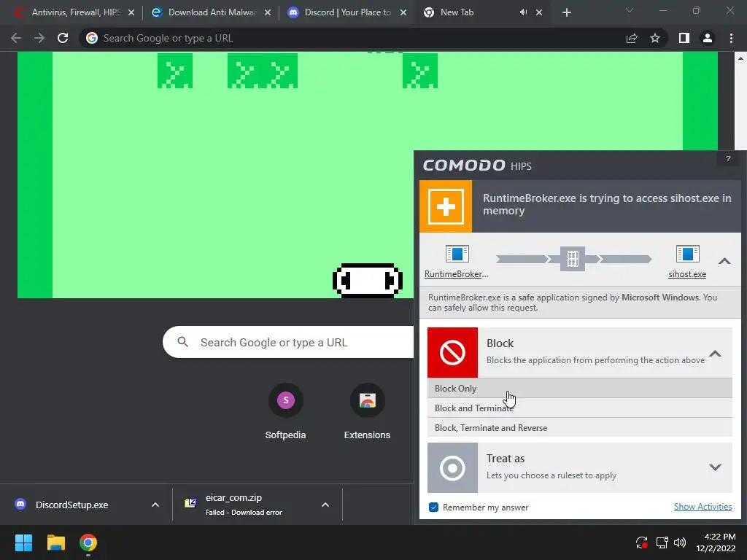Collapse the Block options chevron
The image size is (747, 560).
[715, 354]
